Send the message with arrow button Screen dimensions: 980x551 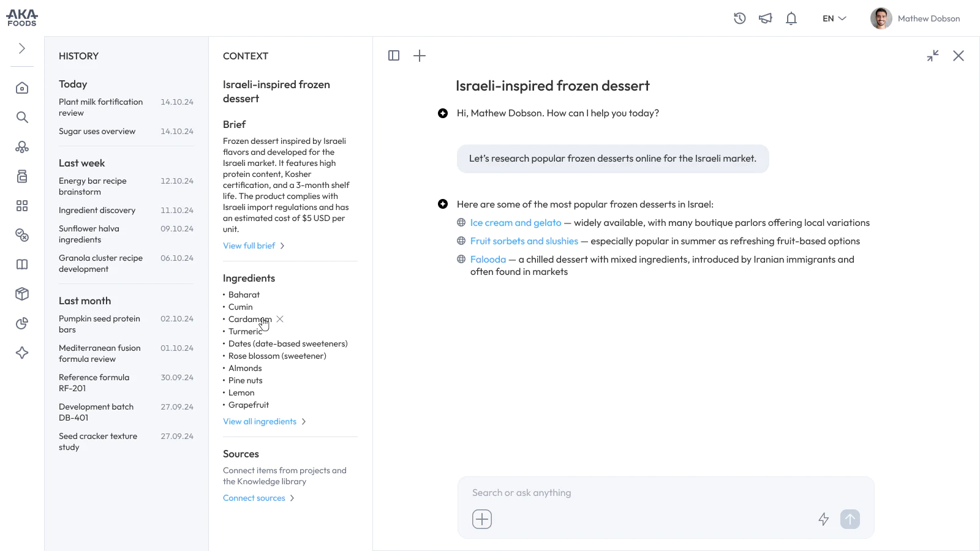point(850,519)
